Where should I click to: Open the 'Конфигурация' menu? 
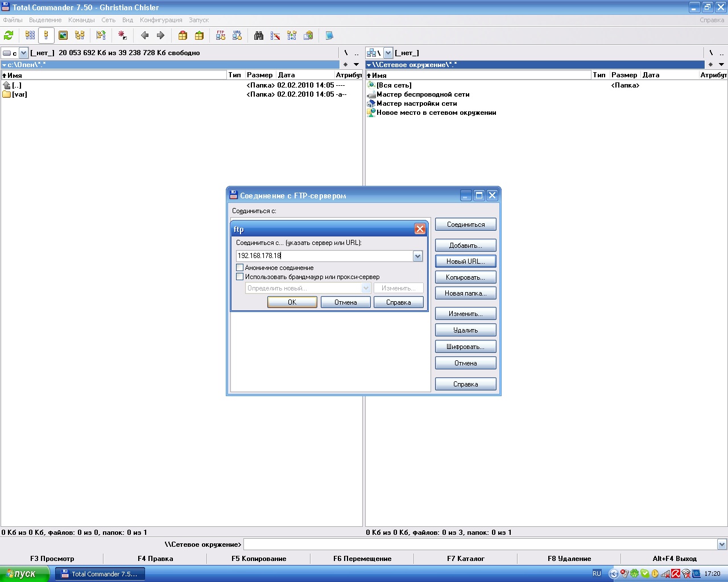pyautogui.click(x=161, y=20)
